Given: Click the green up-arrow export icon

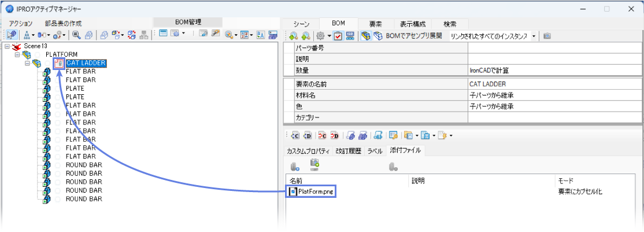Looking at the screenshot, I should pyautogui.click(x=305, y=36).
